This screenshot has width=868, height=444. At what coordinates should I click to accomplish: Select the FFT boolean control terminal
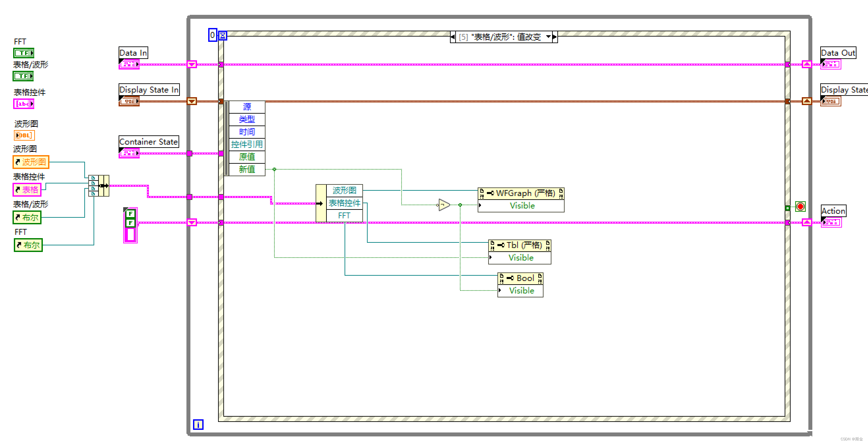24,53
